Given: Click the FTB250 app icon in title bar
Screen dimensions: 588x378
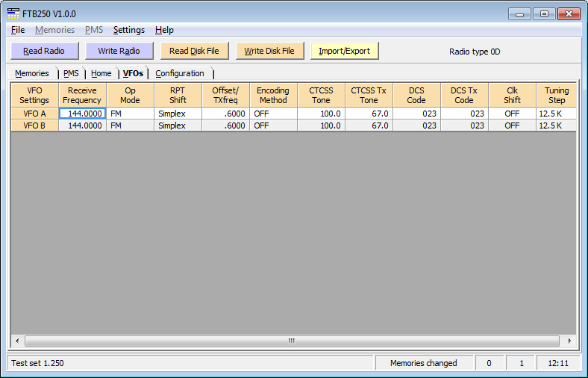Looking at the screenshot, I should (x=13, y=13).
